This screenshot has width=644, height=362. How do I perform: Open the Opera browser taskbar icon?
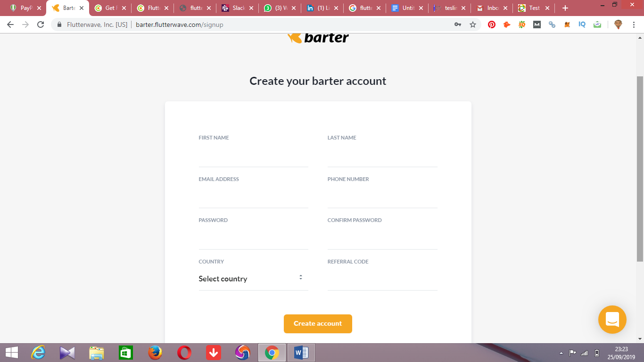click(x=184, y=353)
